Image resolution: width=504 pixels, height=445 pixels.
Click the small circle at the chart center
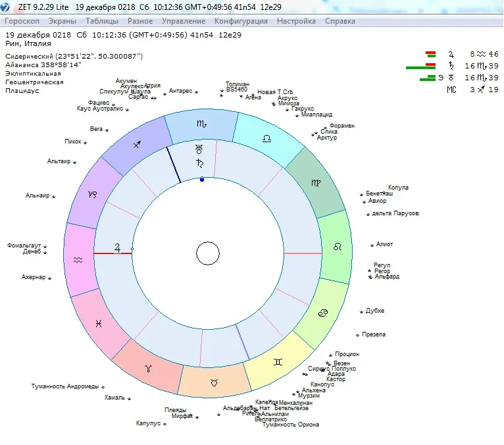point(207,253)
